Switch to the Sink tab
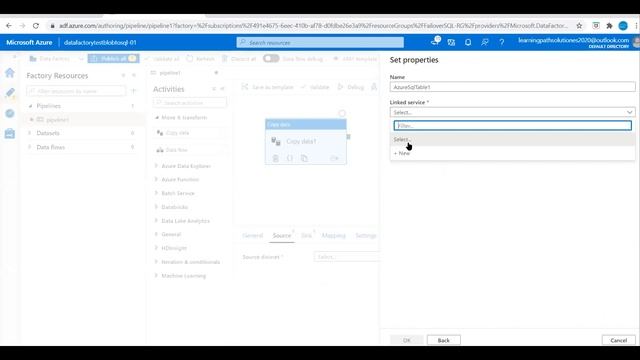Viewport: 640px width, 360px height. [306, 236]
